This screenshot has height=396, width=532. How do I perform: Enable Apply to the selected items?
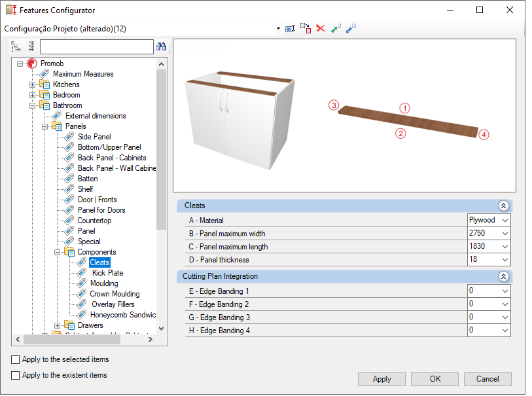(x=15, y=359)
